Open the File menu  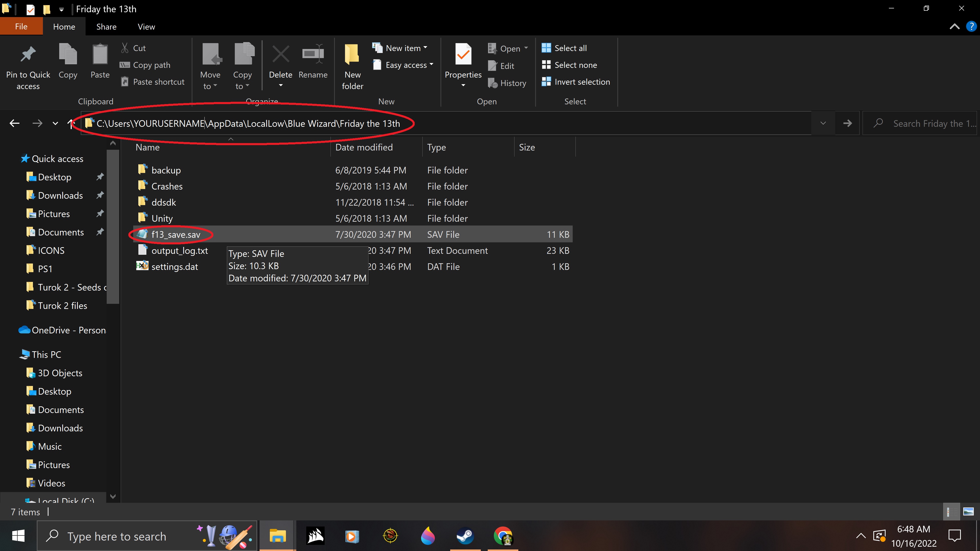click(21, 27)
